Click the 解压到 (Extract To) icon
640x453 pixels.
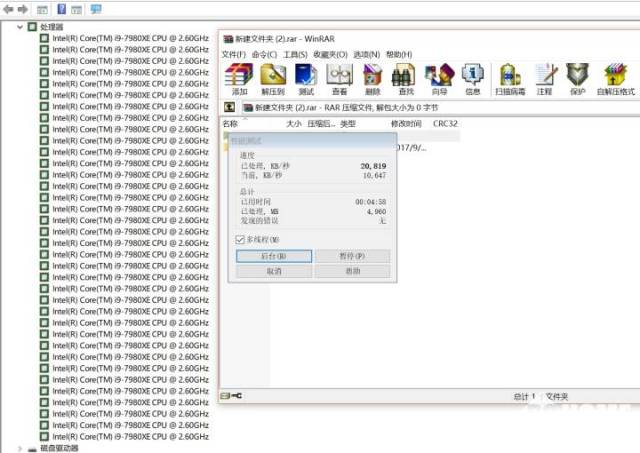tap(273, 80)
